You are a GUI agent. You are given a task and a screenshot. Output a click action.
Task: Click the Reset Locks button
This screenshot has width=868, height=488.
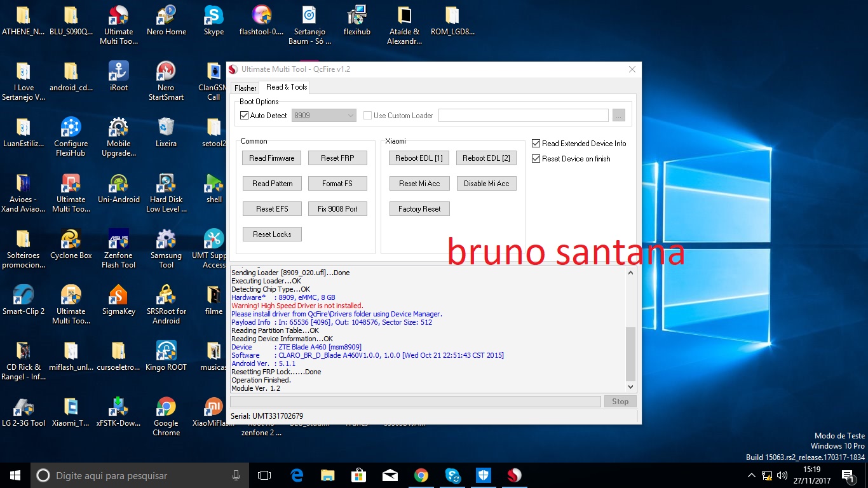(x=272, y=234)
